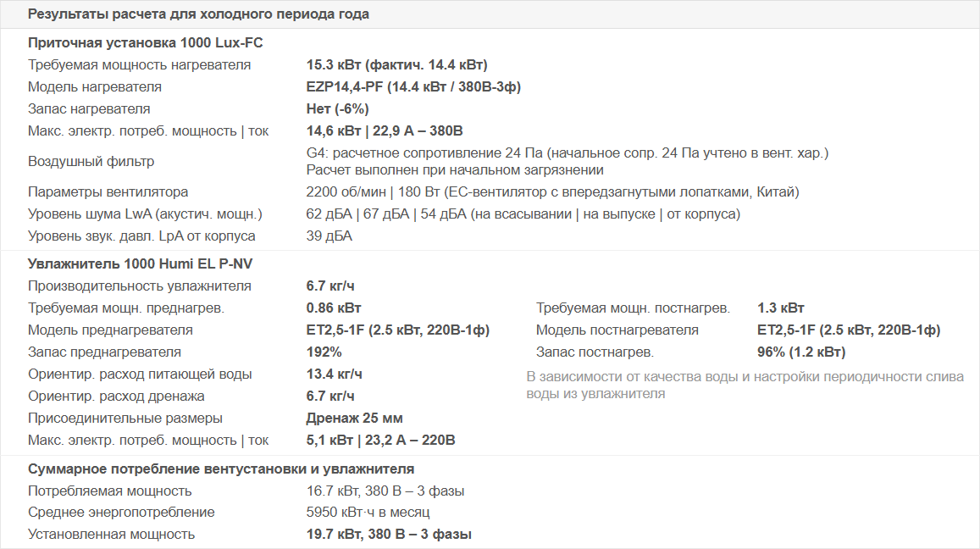Click the '5,1 кВт | 23,2 А – 220В' value
The image size is (980, 549).
pyautogui.click(x=380, y=441)
